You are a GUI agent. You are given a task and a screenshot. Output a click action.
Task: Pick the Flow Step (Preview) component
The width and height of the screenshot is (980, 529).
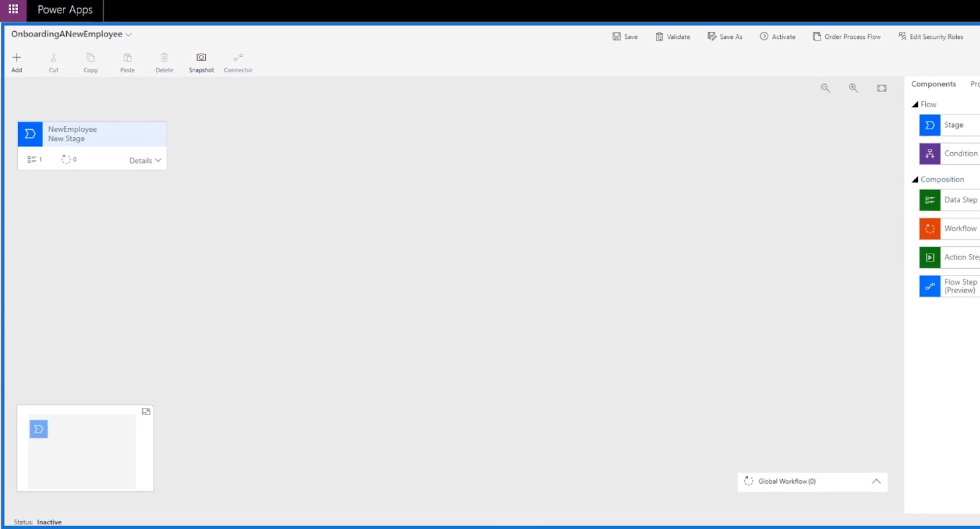click(950, 286)
